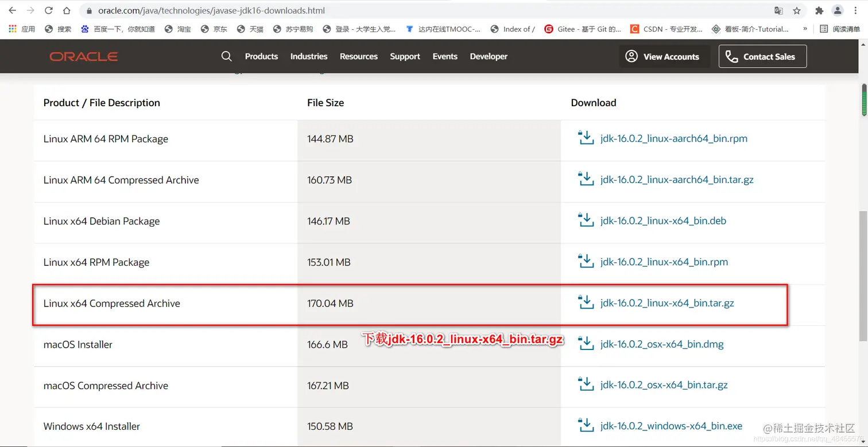Click the browser forward arrow

[30, 10]
